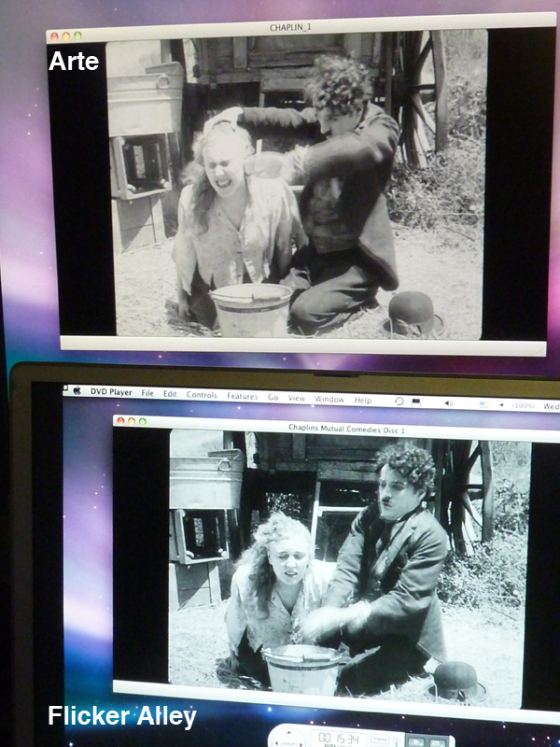This screenshot has width=560, height=747.
Task: Click the step frame button on controller
Action: tap(436, 743)
